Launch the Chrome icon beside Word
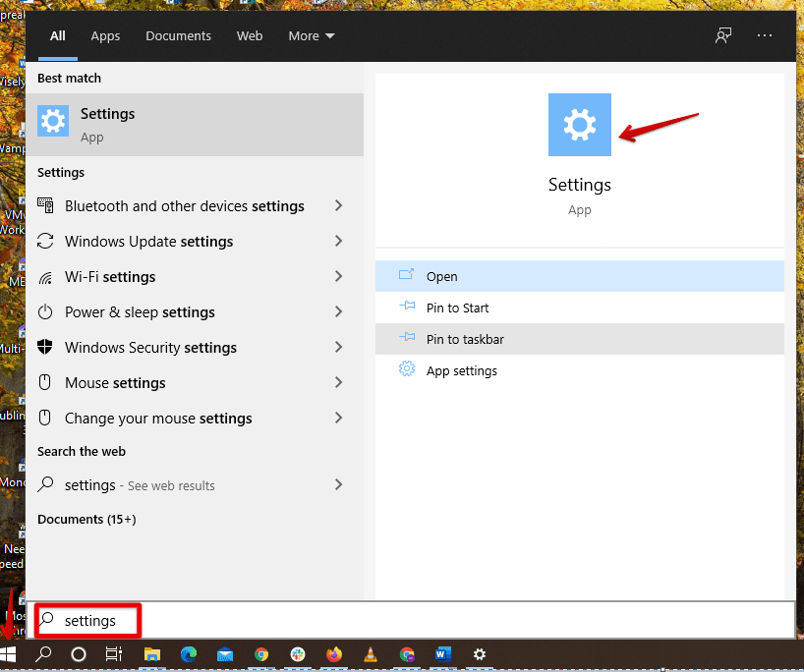 (407, 654)
